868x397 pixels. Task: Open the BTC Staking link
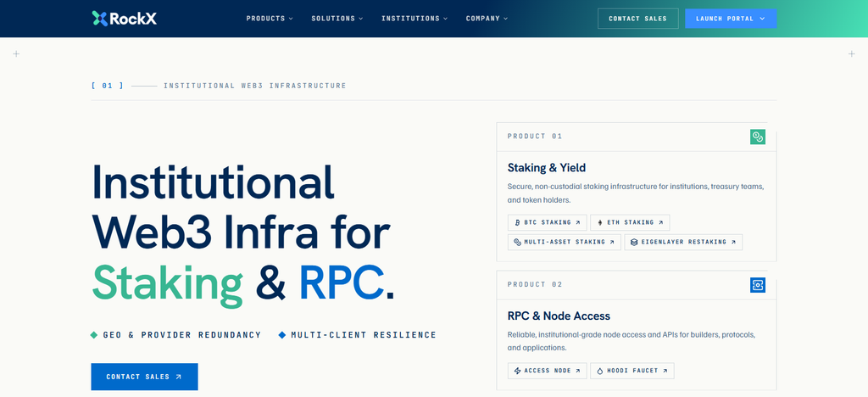coord(547,222)
